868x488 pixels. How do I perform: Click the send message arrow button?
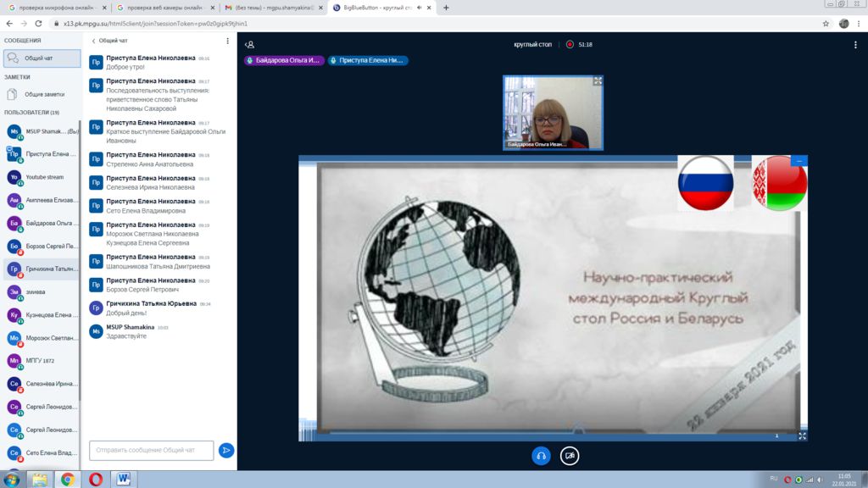tap(226, 450)
